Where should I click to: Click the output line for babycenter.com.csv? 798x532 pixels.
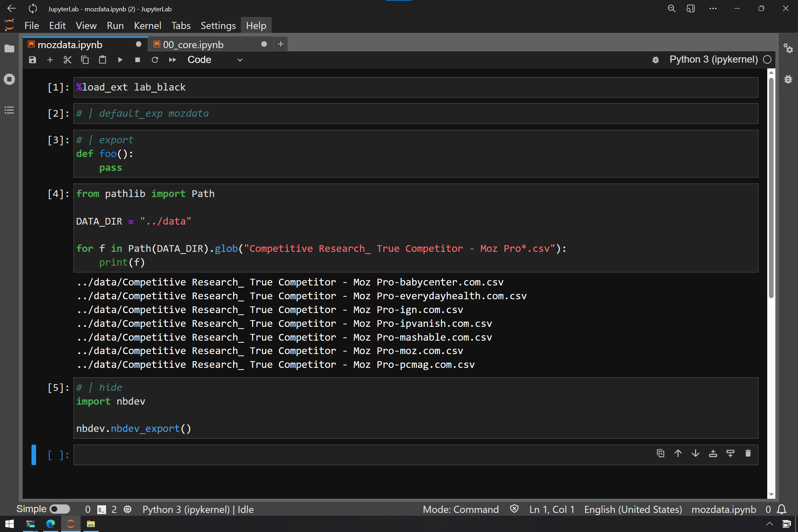point(290,282)
